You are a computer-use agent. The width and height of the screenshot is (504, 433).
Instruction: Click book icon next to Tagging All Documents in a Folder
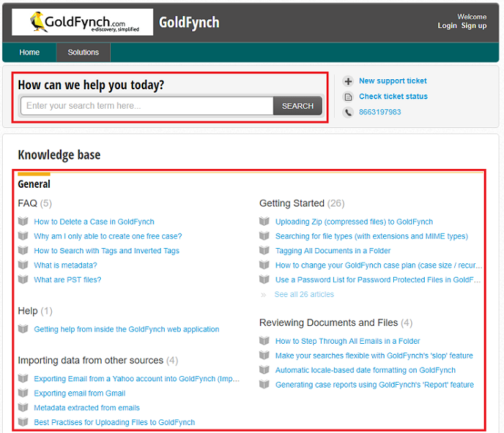[264, 250]
